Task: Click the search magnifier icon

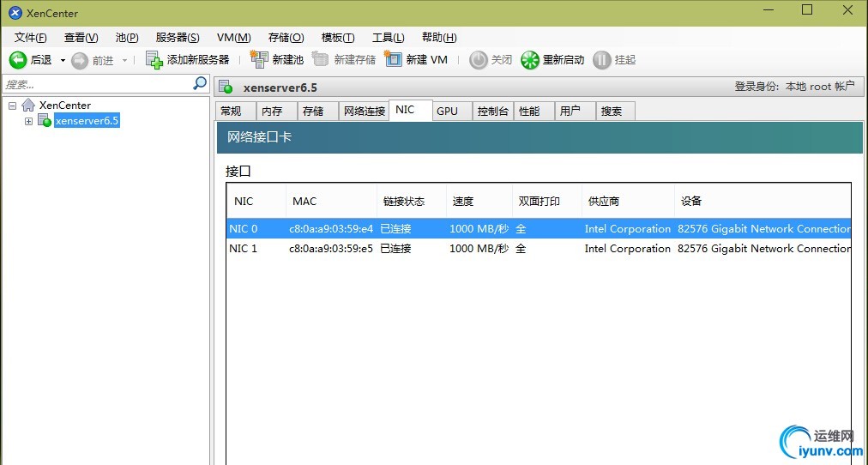Action: 200,83
